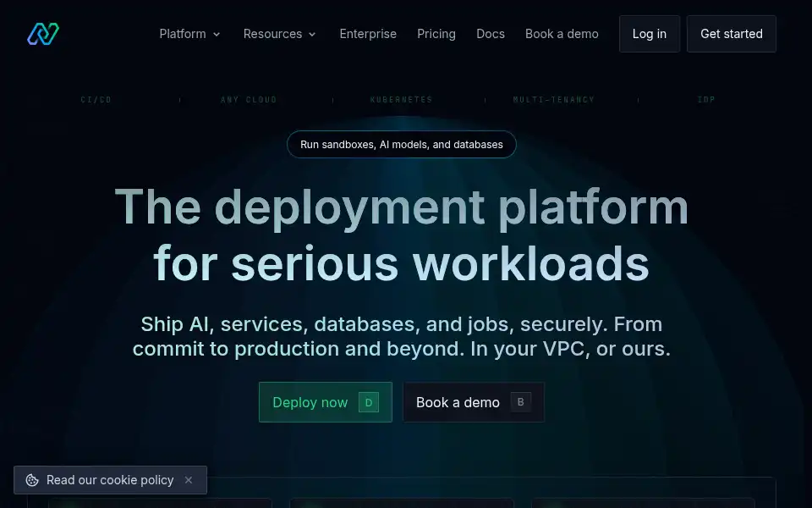812x508 pixels.
Task: Open the Resources menu
Action: [280, 34]
